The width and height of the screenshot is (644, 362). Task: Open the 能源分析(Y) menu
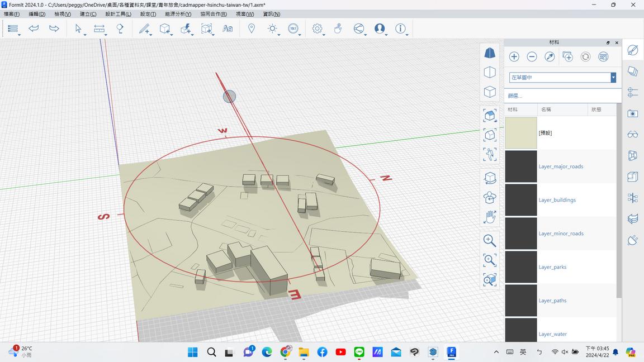[178, 14]
